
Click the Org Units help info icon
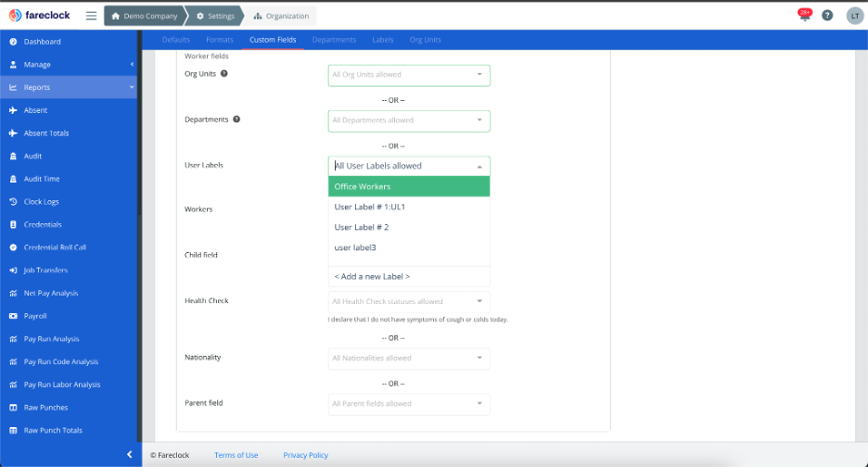click(x=224, y=73)
